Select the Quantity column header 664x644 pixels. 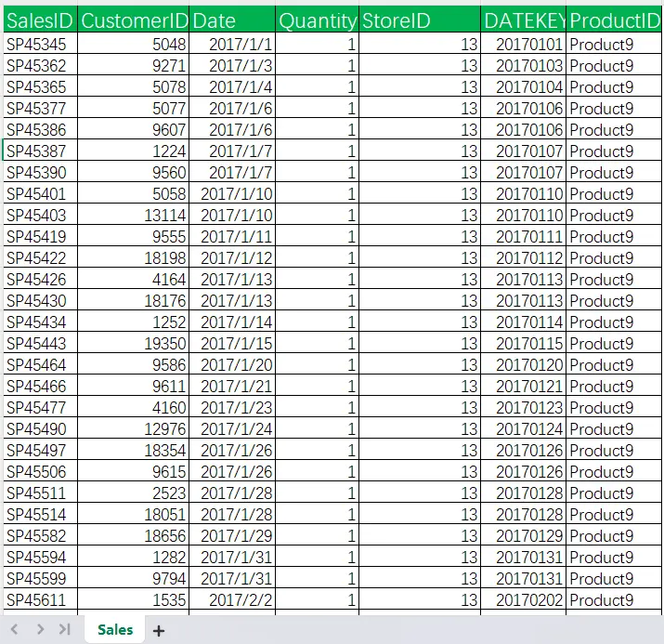[318, 20]
